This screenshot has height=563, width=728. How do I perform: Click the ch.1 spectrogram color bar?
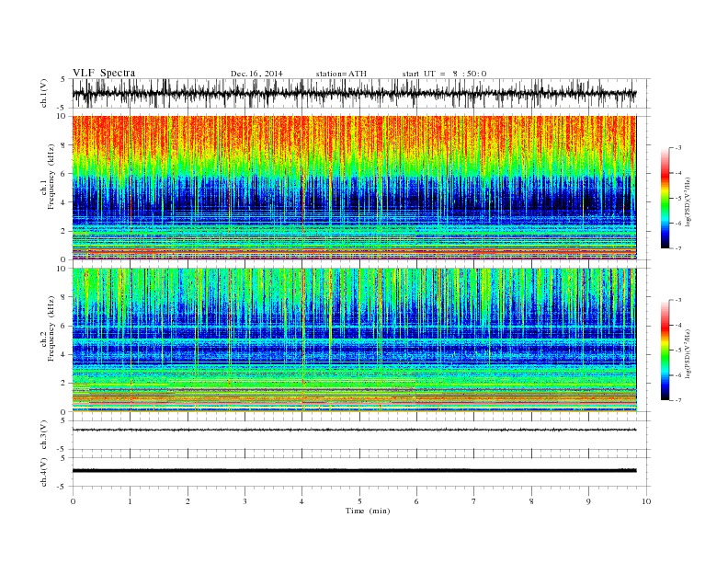665,199
